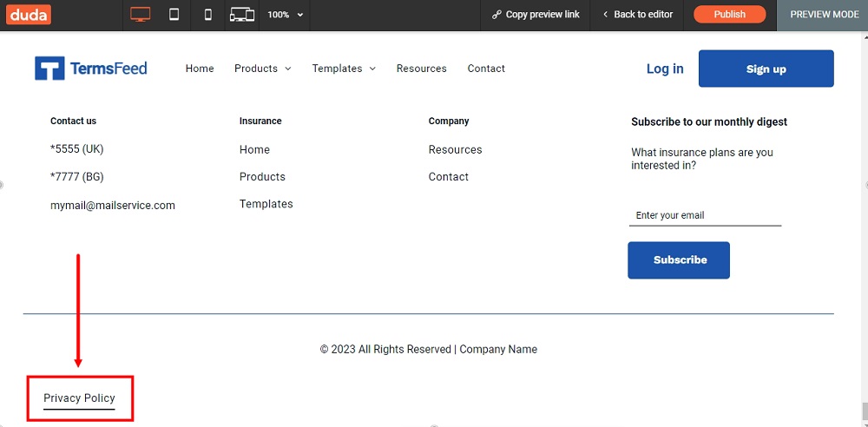
Task: Select the multi-device preview icon
Action: [242, 15]
